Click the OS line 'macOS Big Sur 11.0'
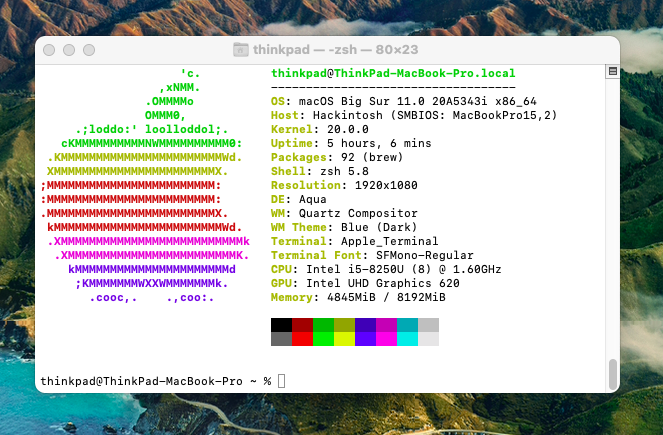The image size is (663, 435). (x=361, y=101)
